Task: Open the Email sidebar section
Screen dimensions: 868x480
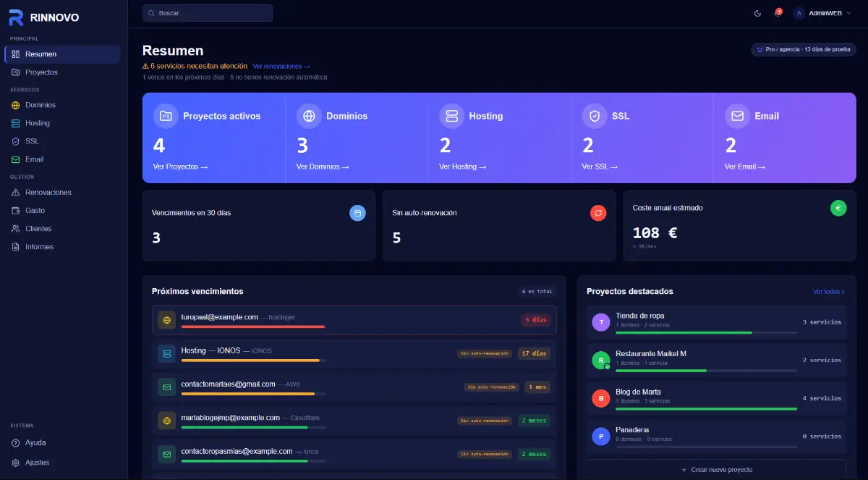Action: pos(62,159)
